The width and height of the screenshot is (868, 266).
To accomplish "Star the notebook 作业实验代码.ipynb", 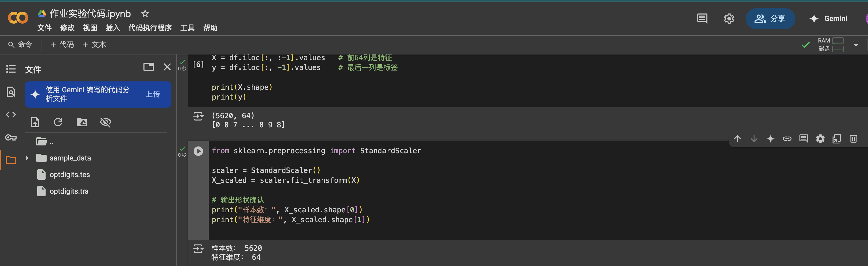I will (x=145, y=13).
